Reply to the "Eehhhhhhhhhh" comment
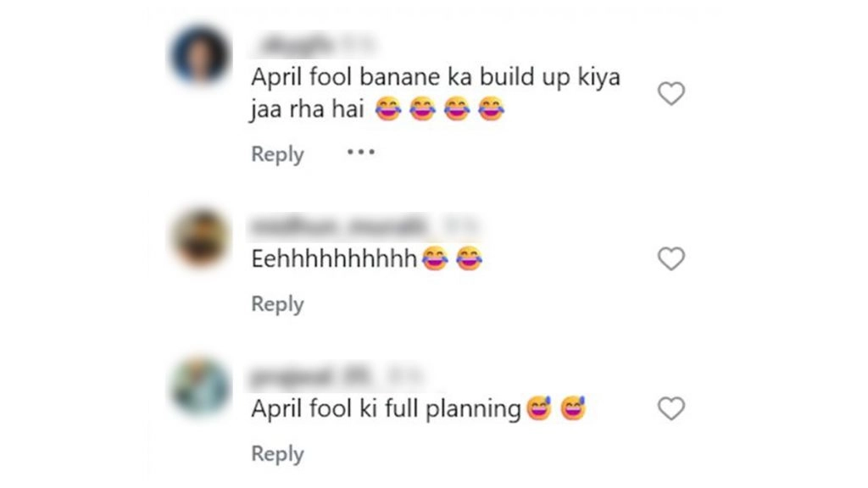 click(277, 304)
